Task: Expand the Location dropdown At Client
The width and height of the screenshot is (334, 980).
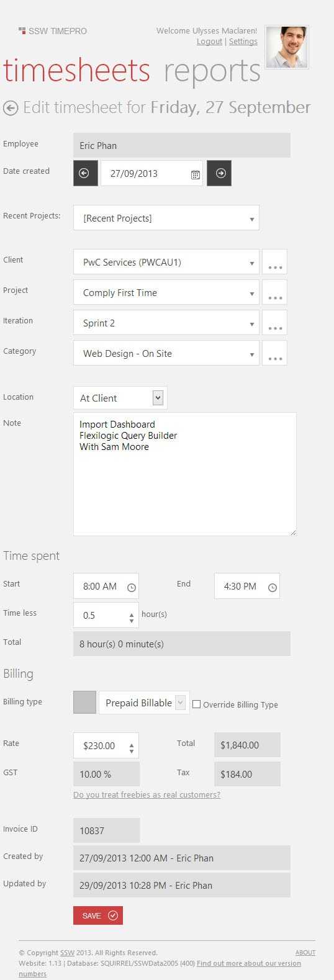Action: coord(120,398)
